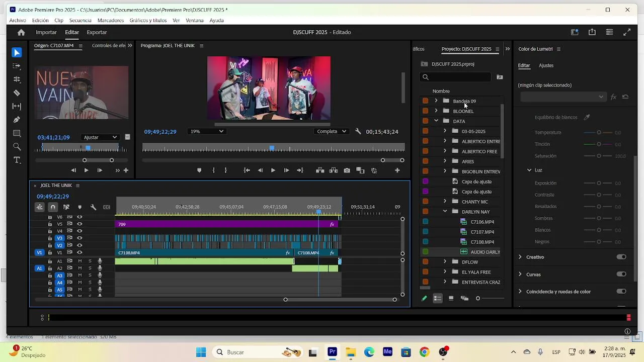This screenshot has height=362, width=644.
Task: Solo audio track A2
Action: (x=90, y=268)
